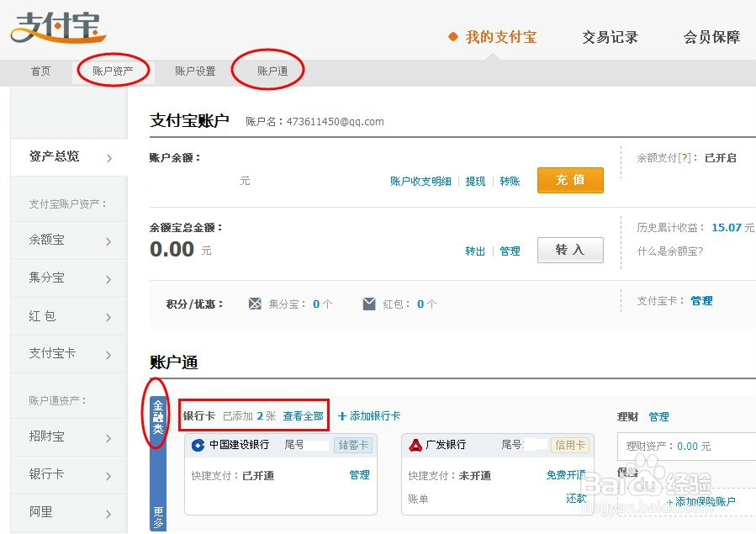Screen dimensions: 756x534
Task: Click the 转出 link for 余额宝
Action: click(475, 251)
